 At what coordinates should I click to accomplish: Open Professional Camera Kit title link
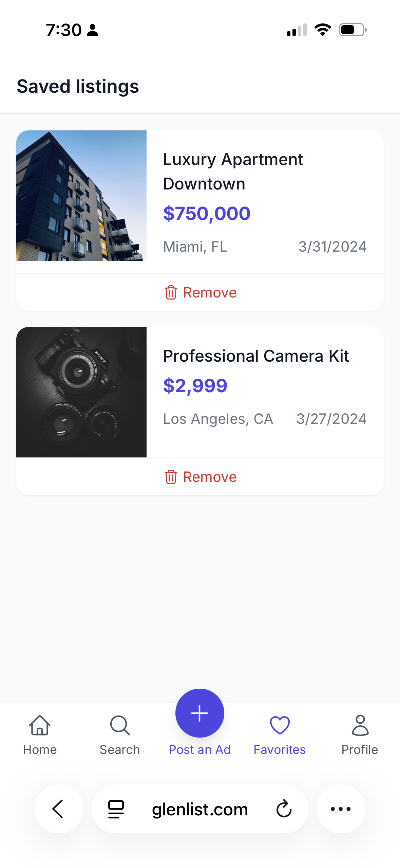[256, 356]
